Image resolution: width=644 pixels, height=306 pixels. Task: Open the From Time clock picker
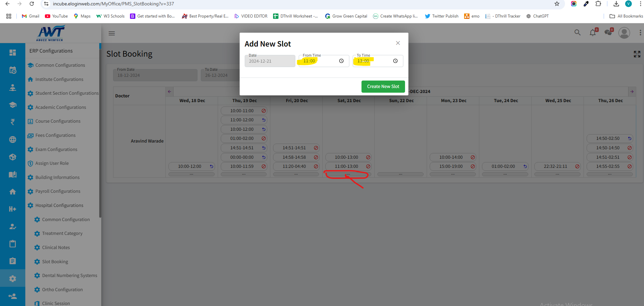[341, 61]
